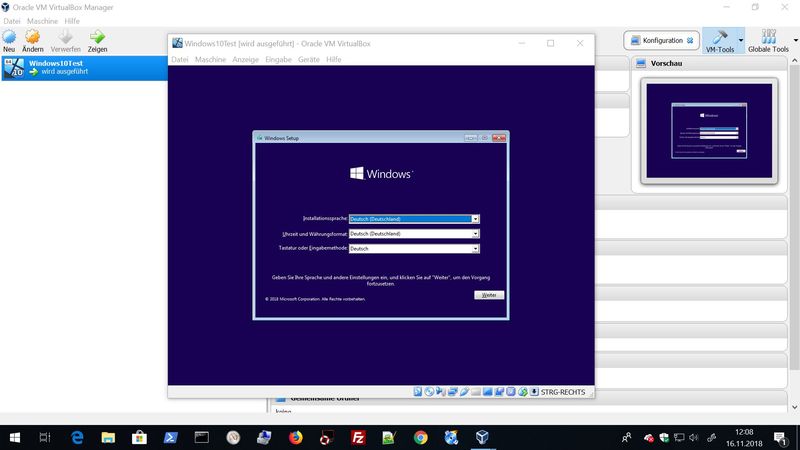Click the USB devices status bar icon
The image size is (800, 450).
point(464,392)
